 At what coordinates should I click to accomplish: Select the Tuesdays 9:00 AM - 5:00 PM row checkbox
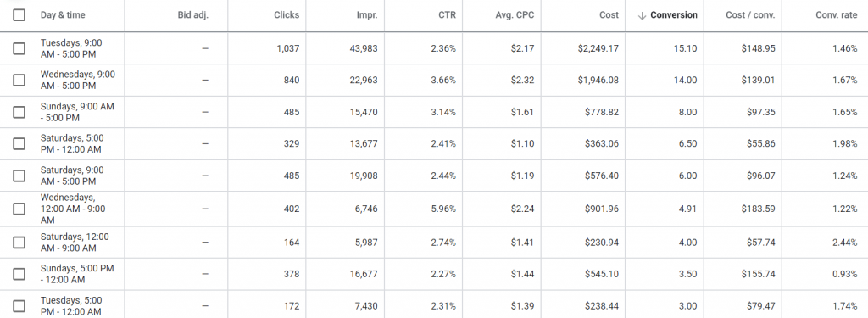click(x=19, y=48)
